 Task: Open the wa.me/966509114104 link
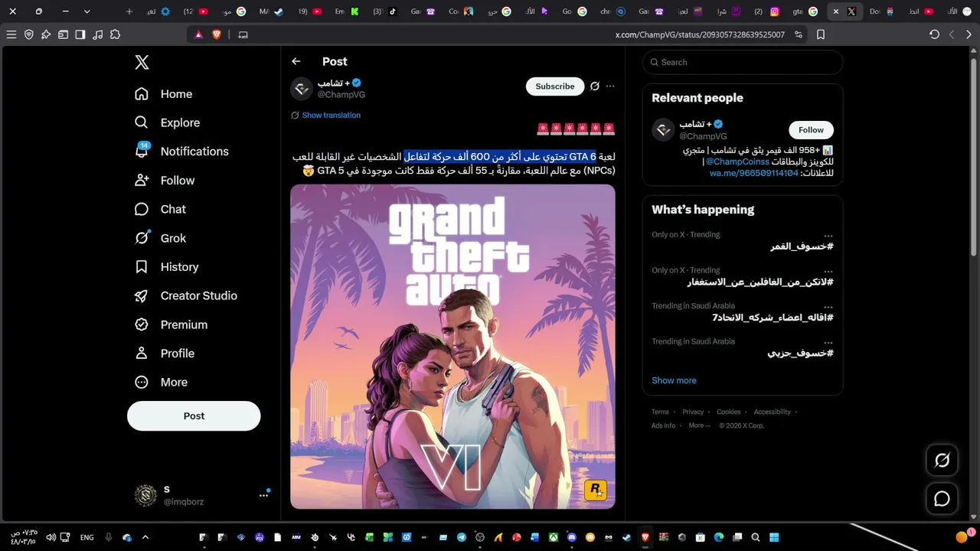point(754,174)
